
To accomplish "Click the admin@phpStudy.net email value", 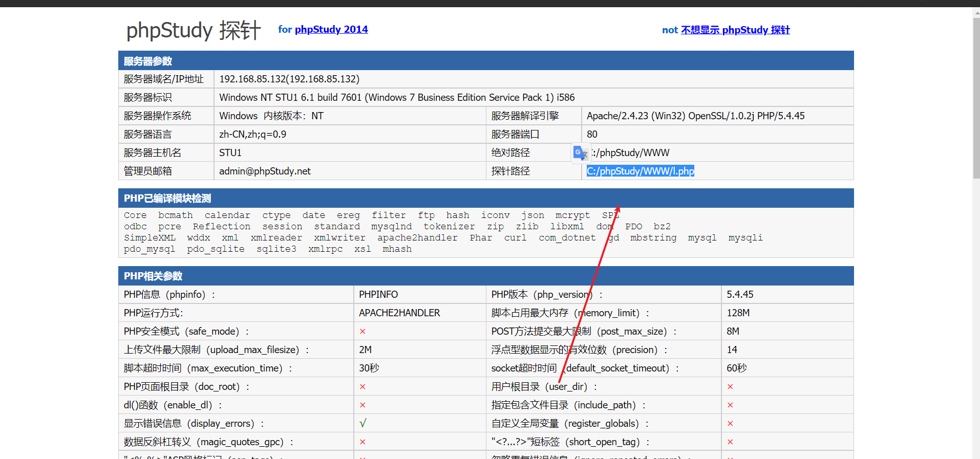I will point(265,171).
